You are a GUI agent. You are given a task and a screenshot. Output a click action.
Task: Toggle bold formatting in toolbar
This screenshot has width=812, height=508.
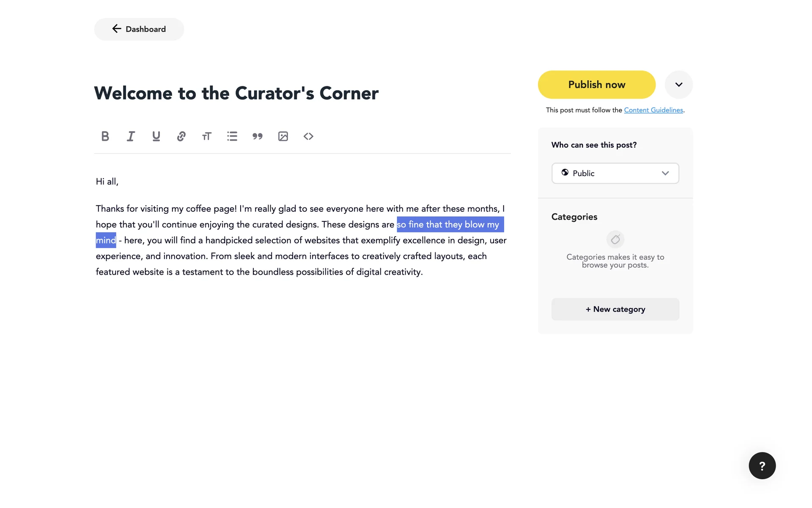point(105,136)
